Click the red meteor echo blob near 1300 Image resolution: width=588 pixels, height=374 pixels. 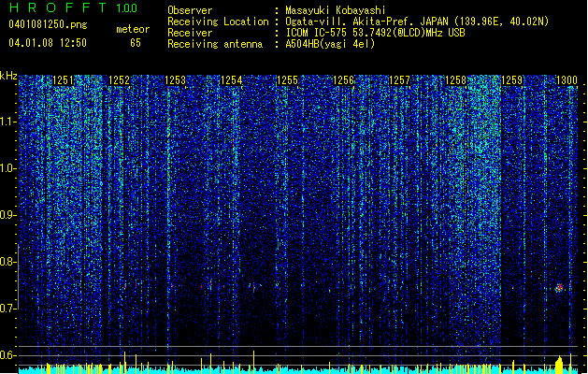(559, 288)
